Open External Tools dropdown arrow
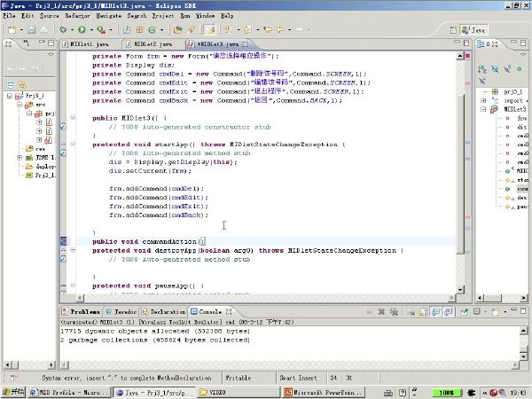 pyautogui.click(x=111, y=30)
